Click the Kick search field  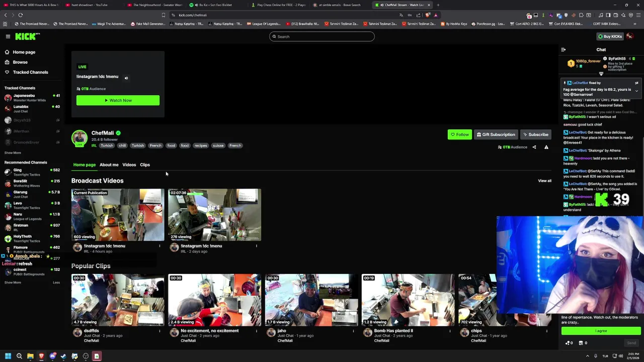pos(322,36)
